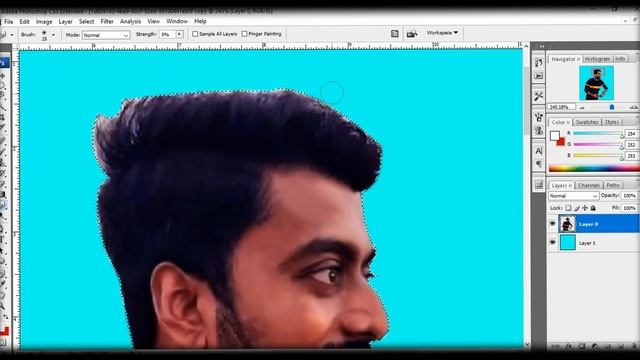640x360 pixels.
Task: Click the lock transparent pixels icon
Action: (x=568, y=208)
